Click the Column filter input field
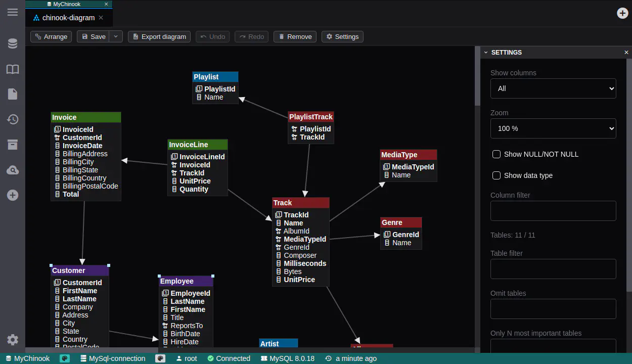This screenshot has width=632, height=364. point(553,211)
